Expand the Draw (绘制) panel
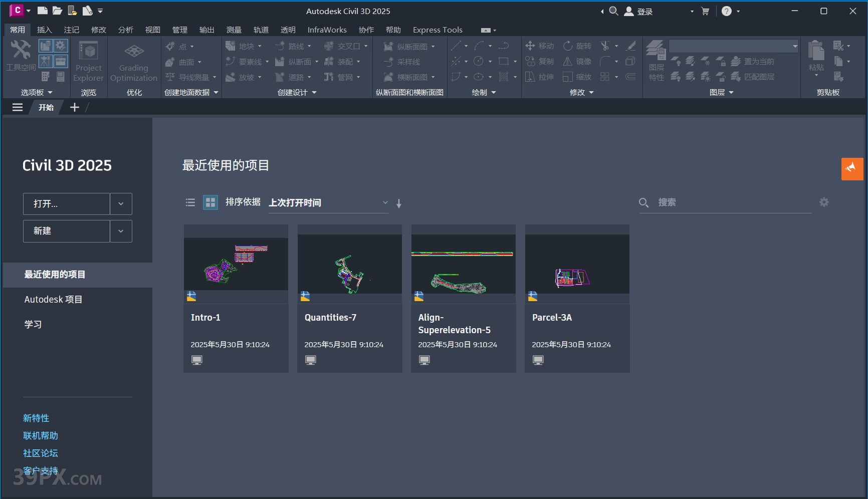This screenshot has height=499, width=868. 484,92
